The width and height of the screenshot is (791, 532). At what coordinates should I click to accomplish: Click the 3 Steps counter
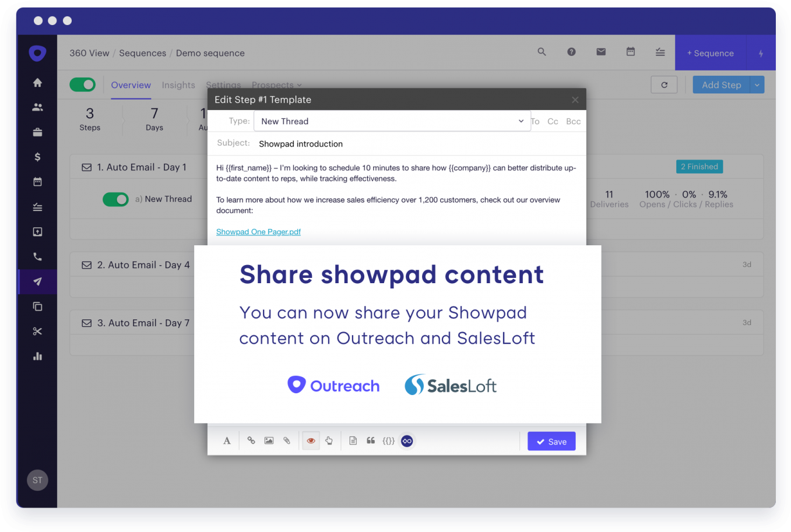coord(90,119)
